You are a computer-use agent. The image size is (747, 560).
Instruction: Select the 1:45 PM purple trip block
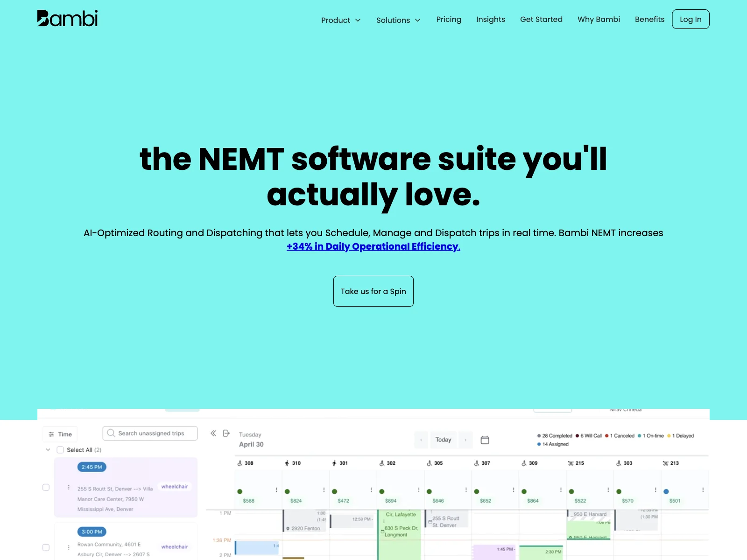(495, 552)
